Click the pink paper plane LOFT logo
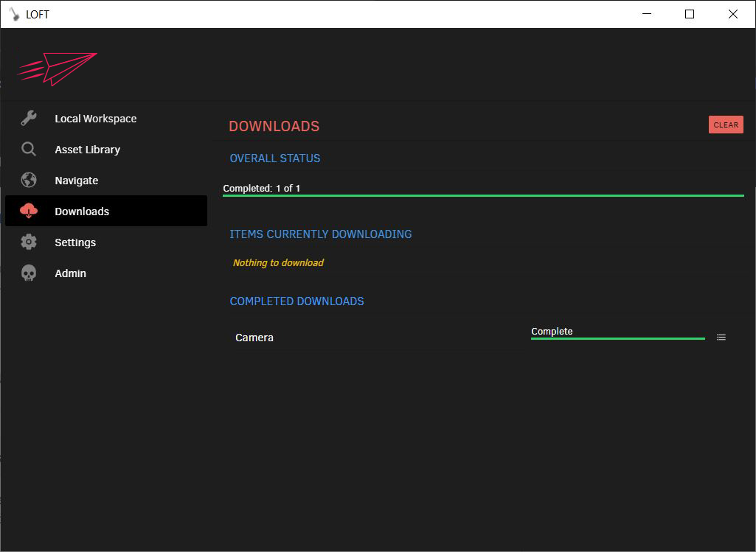Image resolution: width=756 pixels, height=552 pixels. point(57,69)
